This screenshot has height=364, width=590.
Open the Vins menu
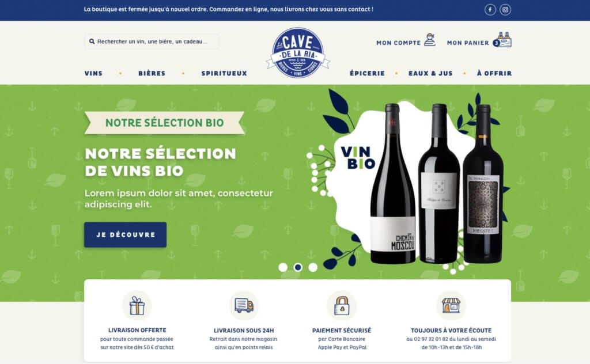pos(93,73)
